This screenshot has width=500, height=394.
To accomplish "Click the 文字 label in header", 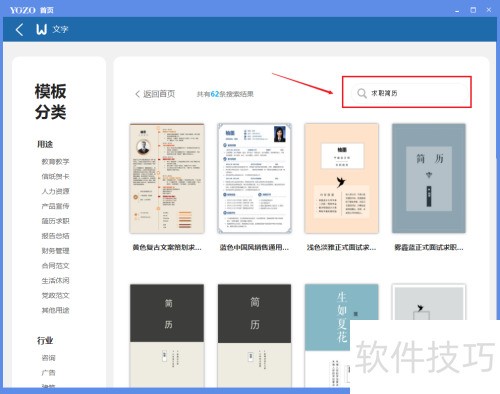I will pos(60,29).
